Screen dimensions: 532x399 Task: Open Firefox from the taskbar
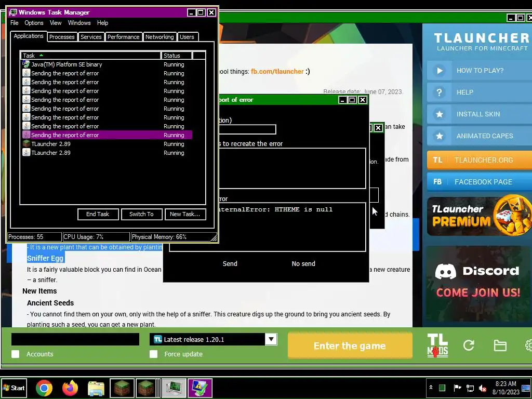click(x=70, y=388)
